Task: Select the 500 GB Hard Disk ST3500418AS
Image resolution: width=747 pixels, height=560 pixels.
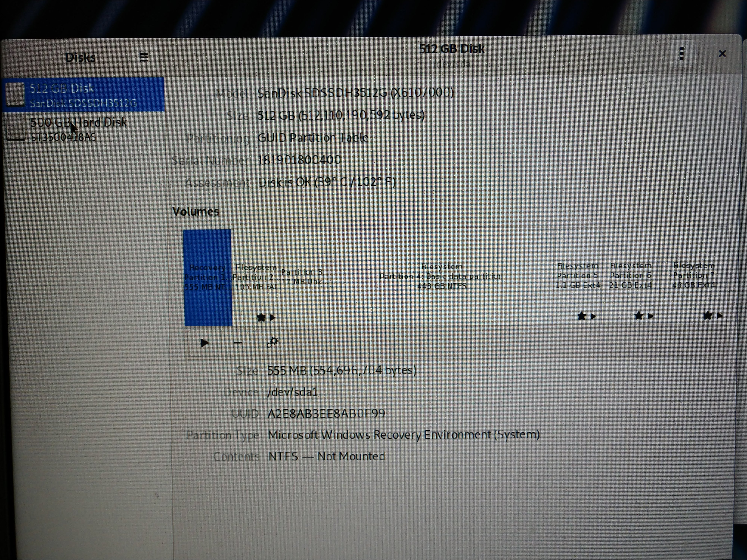Action: click(83, 129)
